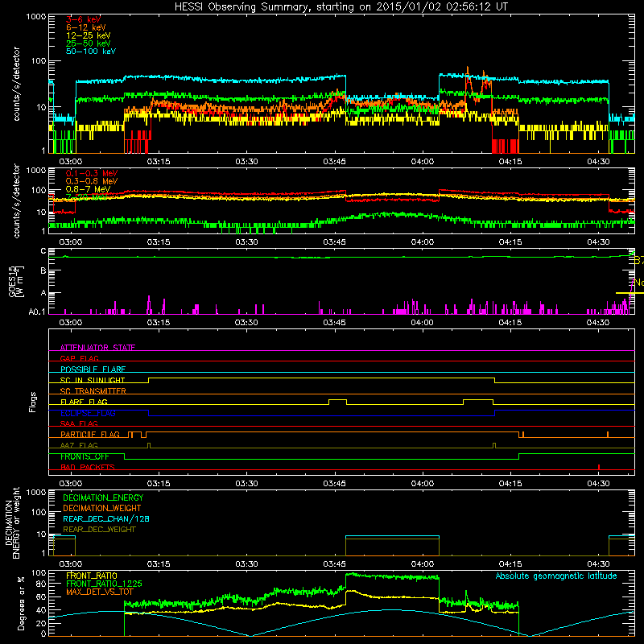This screenshot has height=644, width=644.
Task: Click the FRONT_RATIO_1225 legend label
Action: tap(104, 584)
